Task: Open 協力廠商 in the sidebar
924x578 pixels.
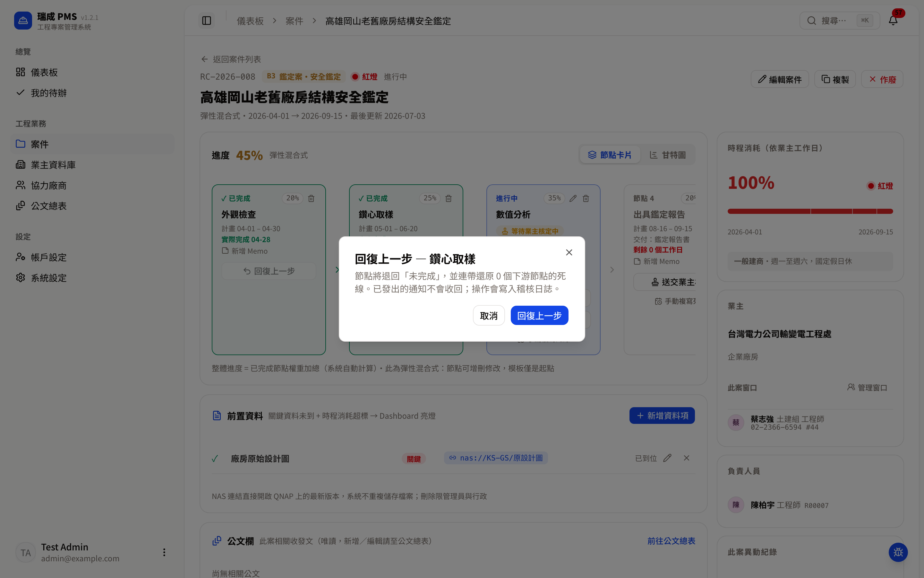Action: click(92, 185)
